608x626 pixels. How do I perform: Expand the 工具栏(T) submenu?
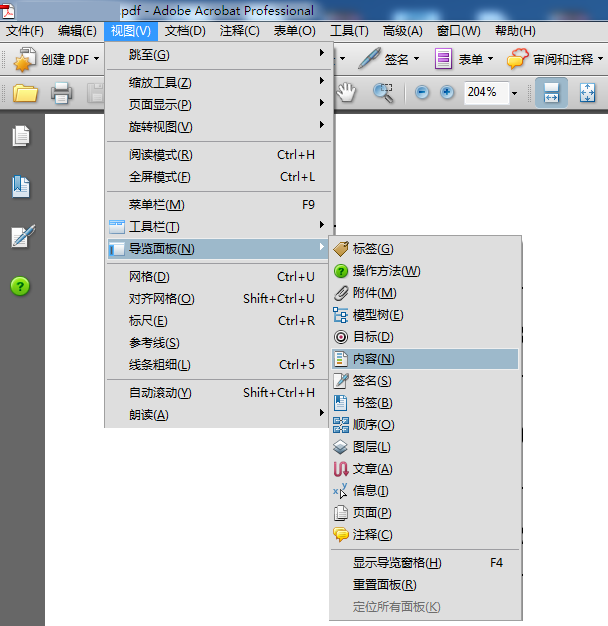(x=218, y=227)
